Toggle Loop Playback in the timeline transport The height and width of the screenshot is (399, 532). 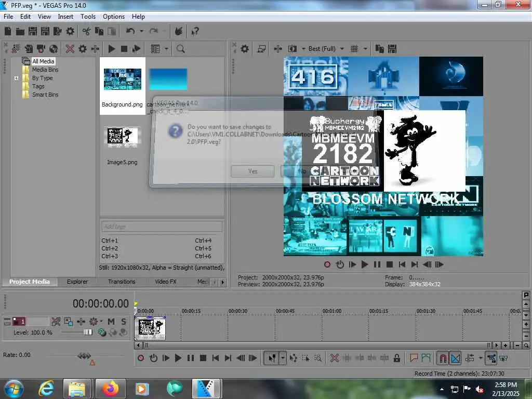point(153,358)
